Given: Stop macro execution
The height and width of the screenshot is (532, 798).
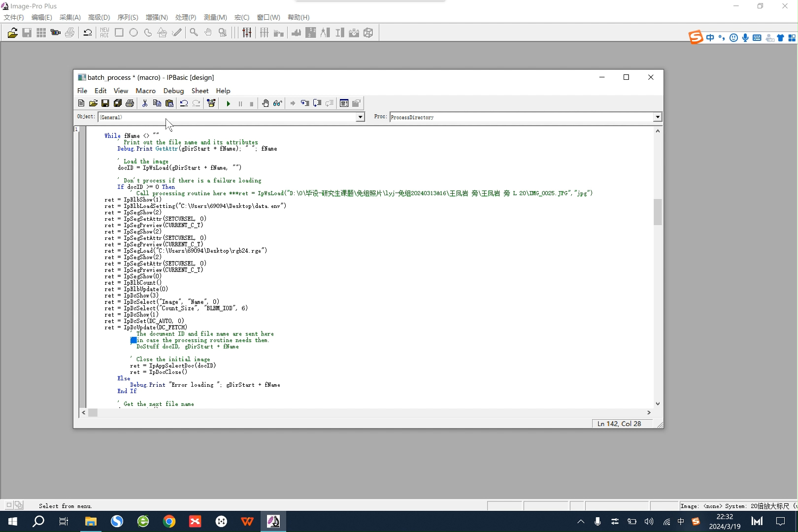Looking at the screenshot, I should (252, 103).
